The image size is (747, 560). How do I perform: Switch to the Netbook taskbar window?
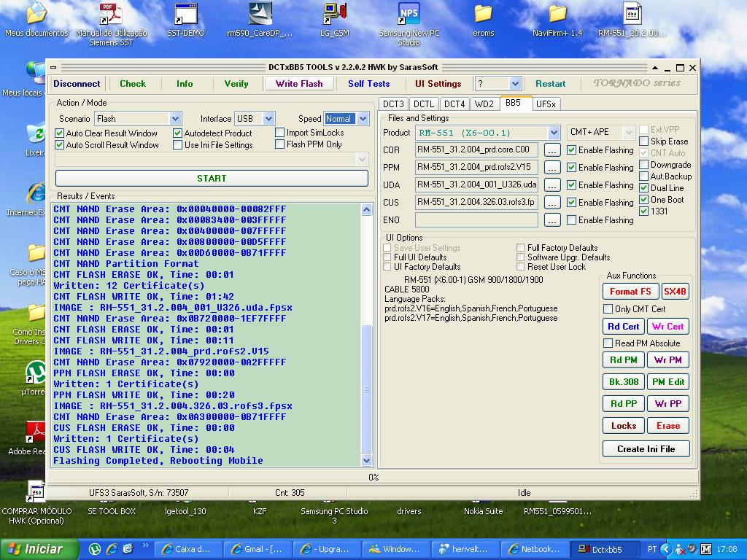[x=534, y=550]
